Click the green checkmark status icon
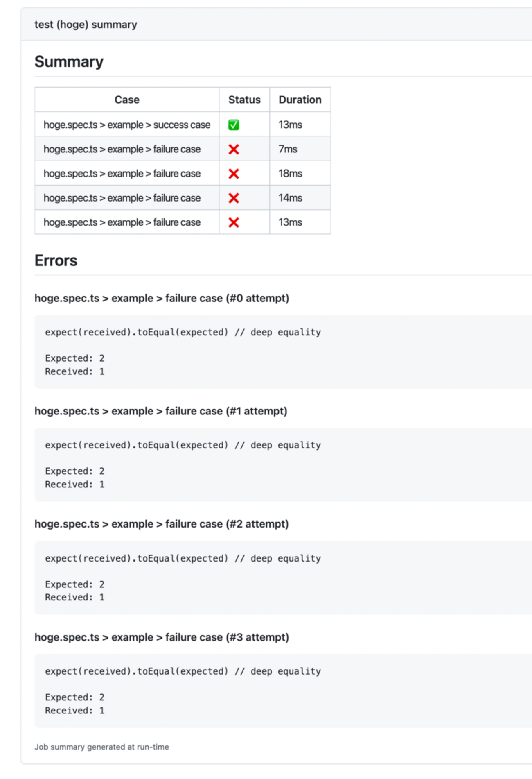532x779 pixels. (x=234, y=125)
